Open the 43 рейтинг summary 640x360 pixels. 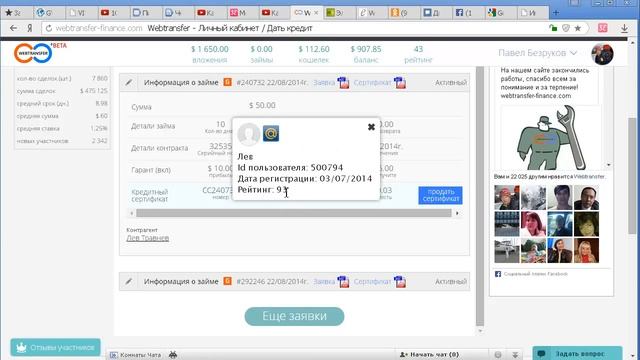[x=418, y=54]
